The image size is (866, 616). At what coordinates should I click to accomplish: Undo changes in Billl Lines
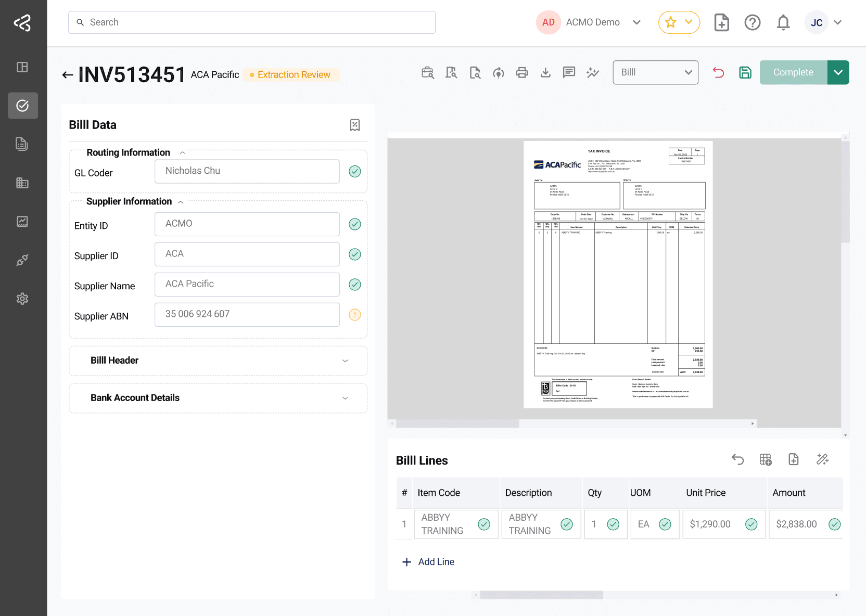(x=737, y=459)
